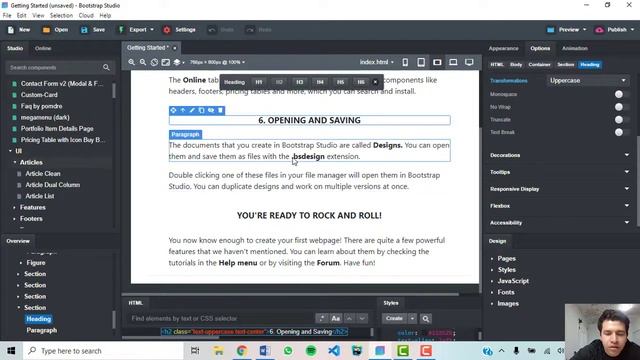The width and height of the screenshot is (640, 360).
Task: Open Chrome from the taskbar
Action: tap(242, 351)
